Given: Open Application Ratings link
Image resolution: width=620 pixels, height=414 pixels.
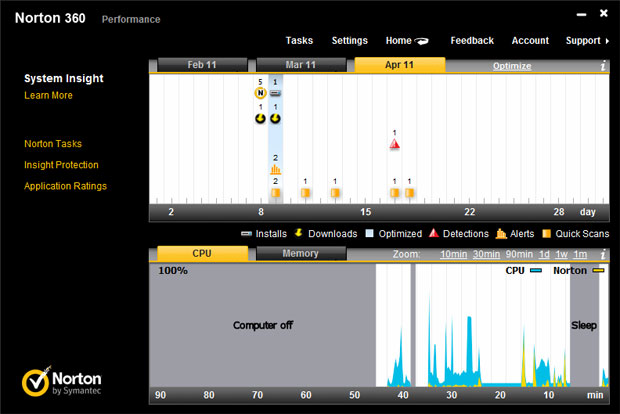Looking at the screenshot, I should pyautogui.click(x=65, y=186).
